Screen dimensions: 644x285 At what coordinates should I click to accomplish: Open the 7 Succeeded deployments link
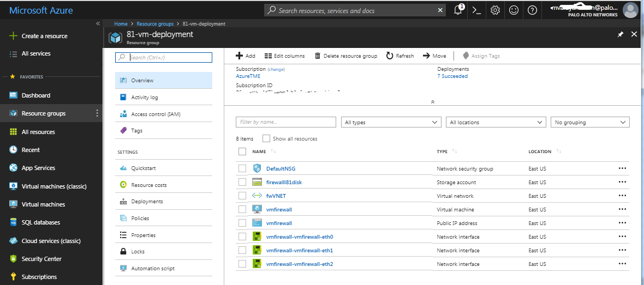click(452, 76)
